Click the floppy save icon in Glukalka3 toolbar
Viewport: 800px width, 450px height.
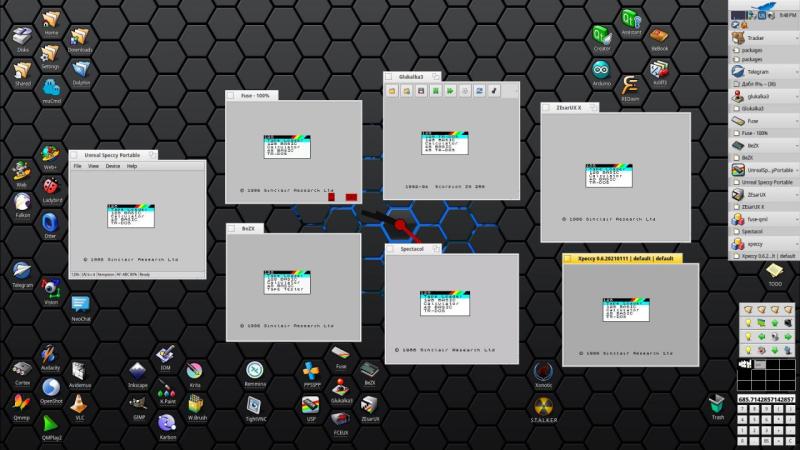[421, 91]
